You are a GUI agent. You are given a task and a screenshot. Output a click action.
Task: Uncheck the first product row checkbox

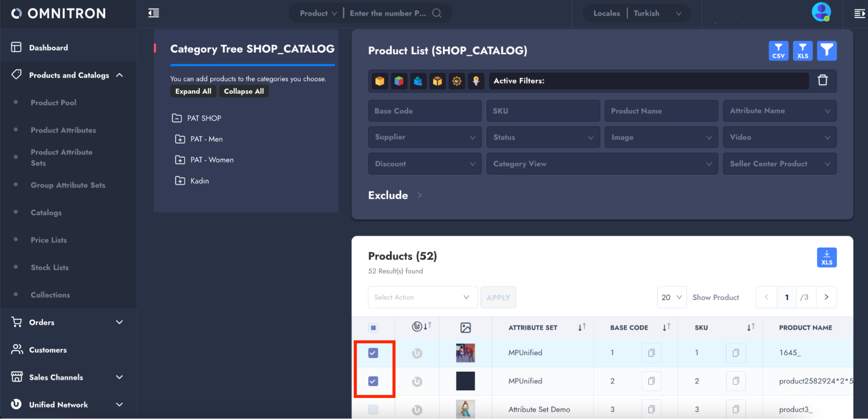click(x=373, y=353)
